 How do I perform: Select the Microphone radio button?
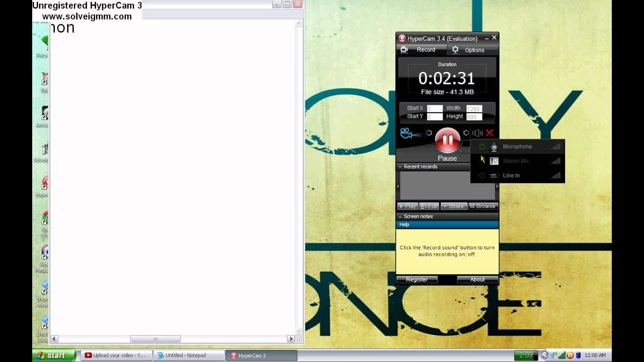[482, 147]
